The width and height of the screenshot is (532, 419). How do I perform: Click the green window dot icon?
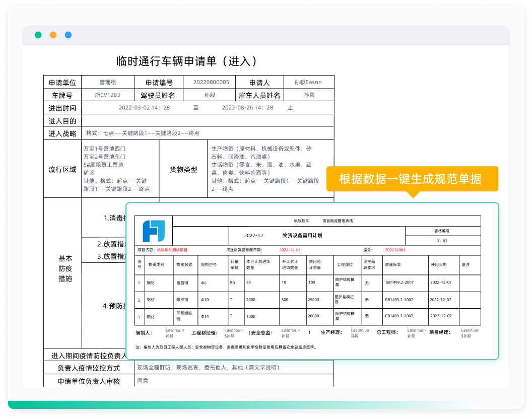(x=37, y=35)
